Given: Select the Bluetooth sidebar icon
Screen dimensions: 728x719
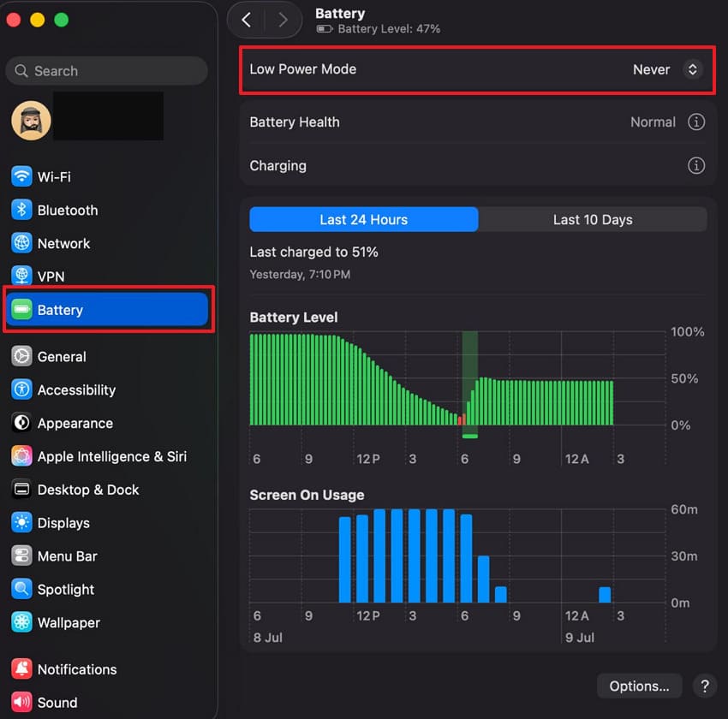Looking at the screenshot, I should click(21, 210).
